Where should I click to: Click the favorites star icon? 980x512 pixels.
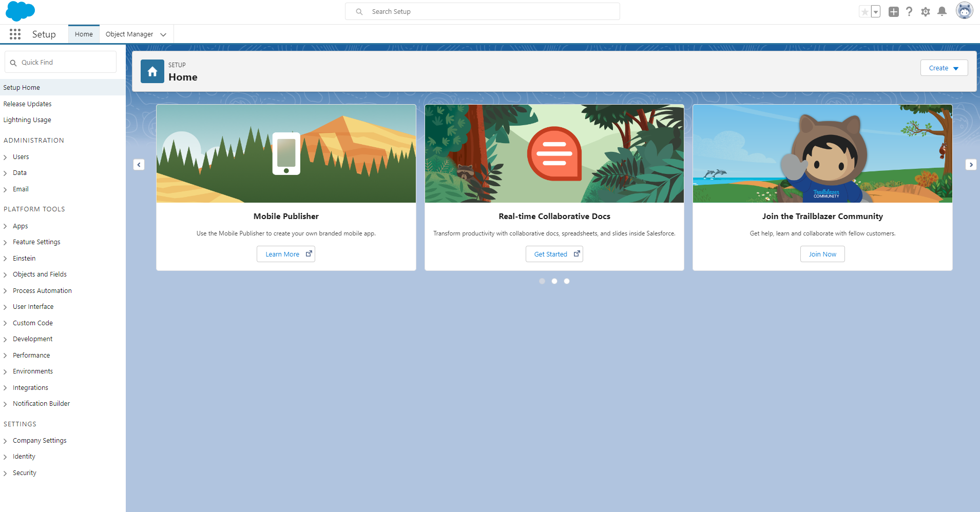click(865, 11)
